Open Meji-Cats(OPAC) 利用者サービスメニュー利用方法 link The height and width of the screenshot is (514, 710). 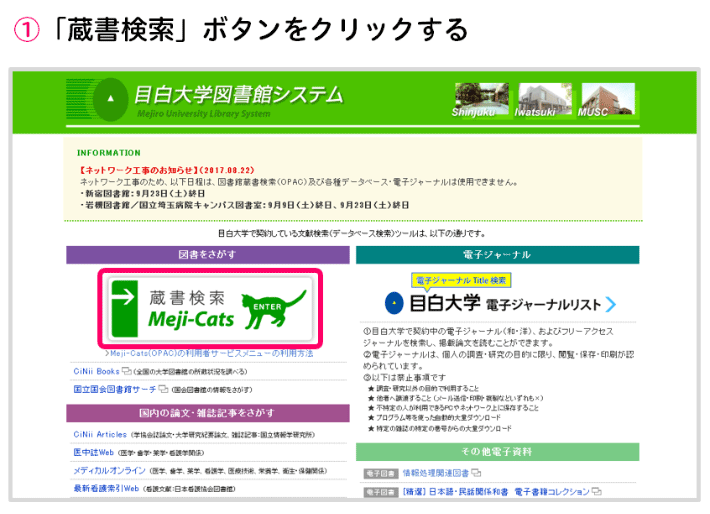coord(209,353)
